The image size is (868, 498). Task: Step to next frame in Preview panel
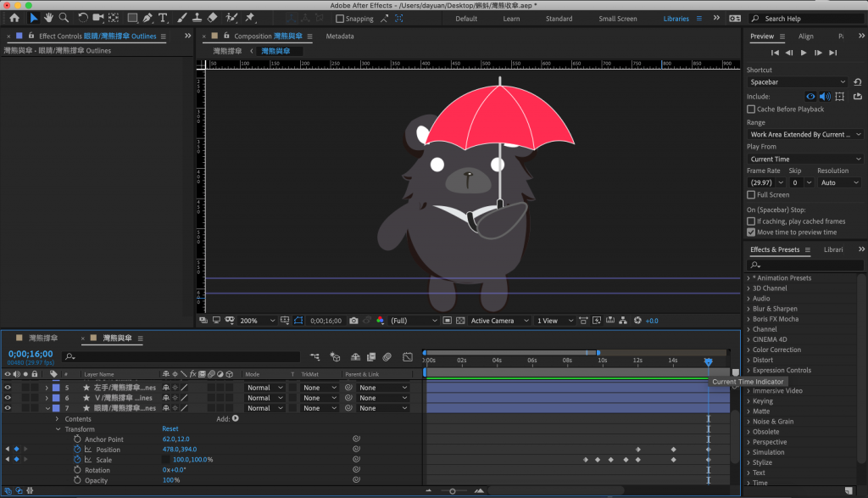[x=818, y=53]
